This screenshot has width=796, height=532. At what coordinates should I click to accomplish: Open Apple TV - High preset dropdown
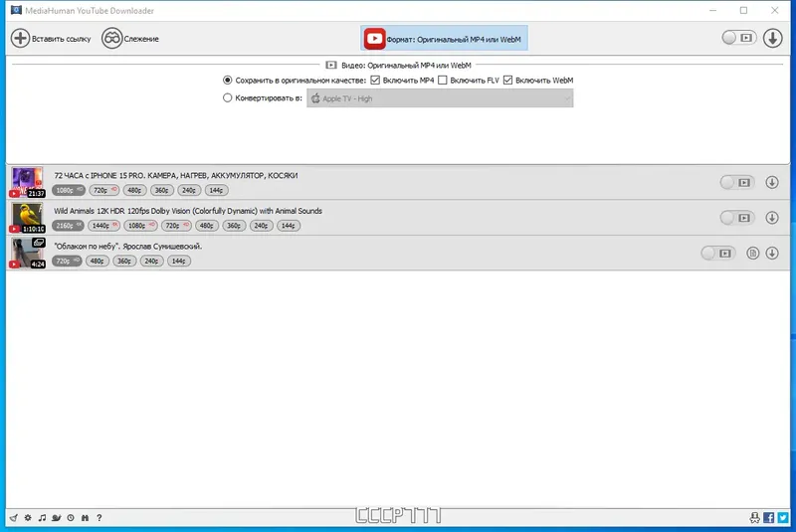tap(440, 98)
